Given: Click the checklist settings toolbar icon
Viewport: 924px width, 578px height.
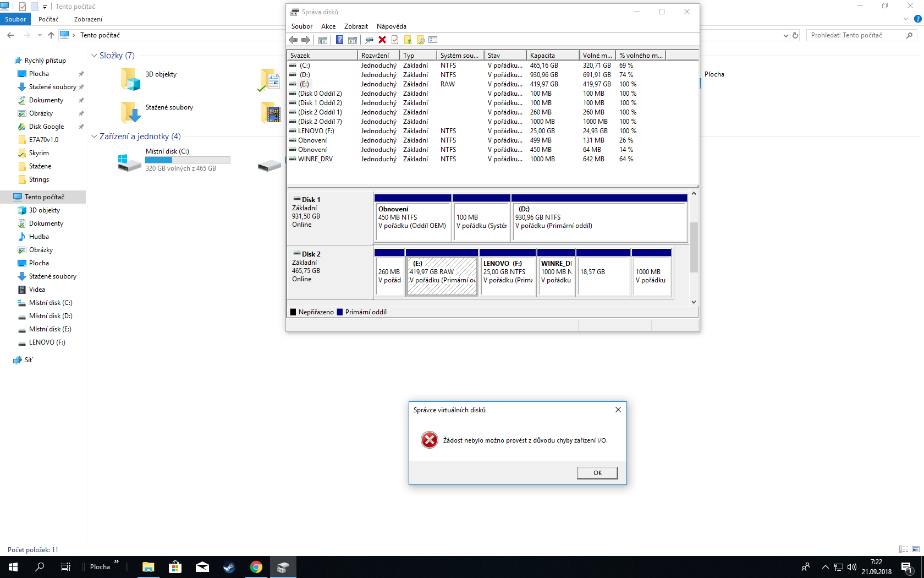Looking at the screenshot, I should click(433, 40).
